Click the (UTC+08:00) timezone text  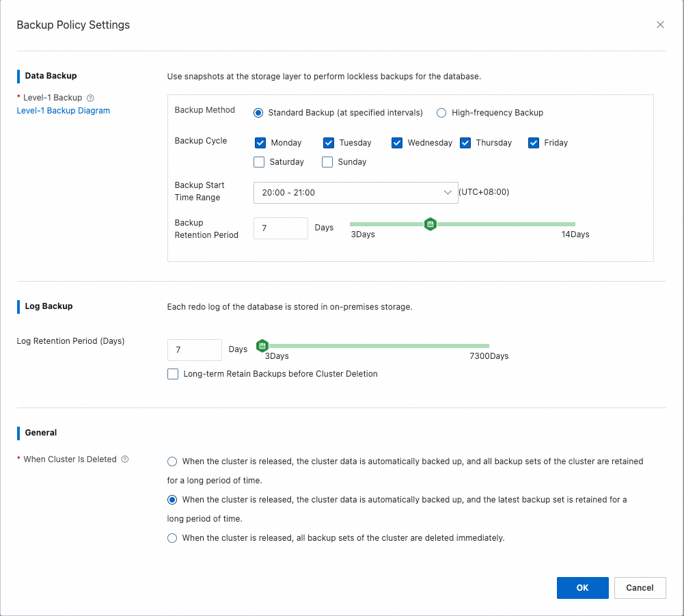pyautogui.click(x=484, y=192)
